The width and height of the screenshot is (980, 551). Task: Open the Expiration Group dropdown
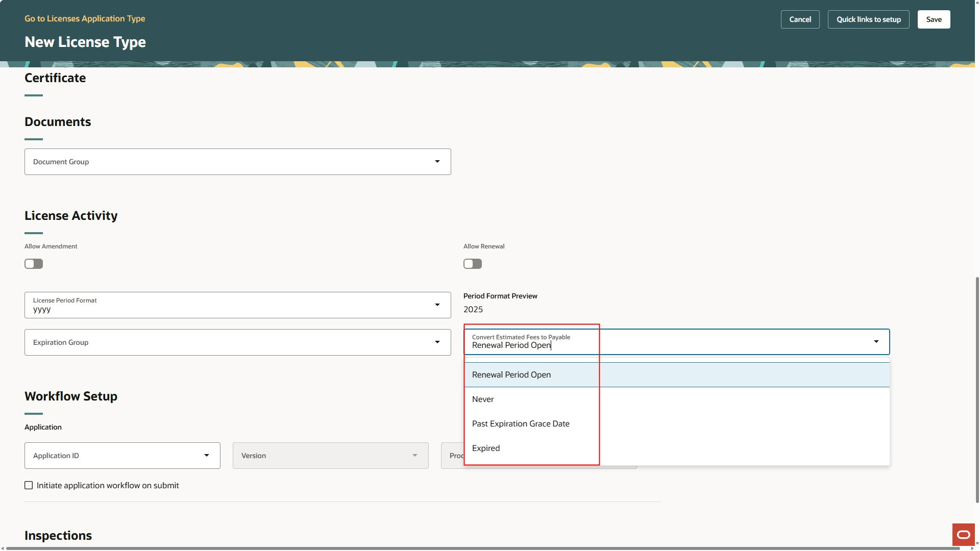(437, 342)
